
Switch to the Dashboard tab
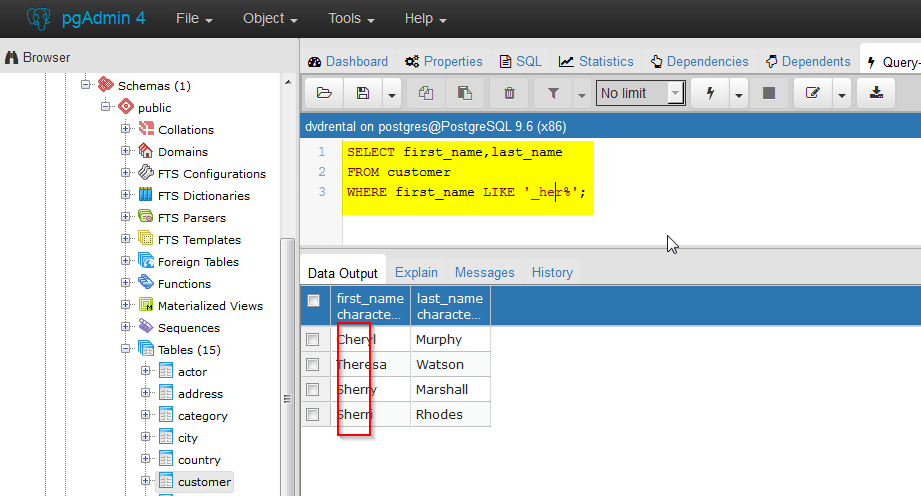tap(348, 61)
